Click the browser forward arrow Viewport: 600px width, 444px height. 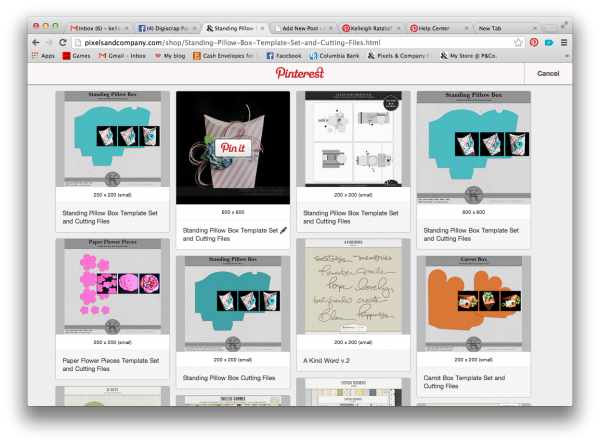49,42
